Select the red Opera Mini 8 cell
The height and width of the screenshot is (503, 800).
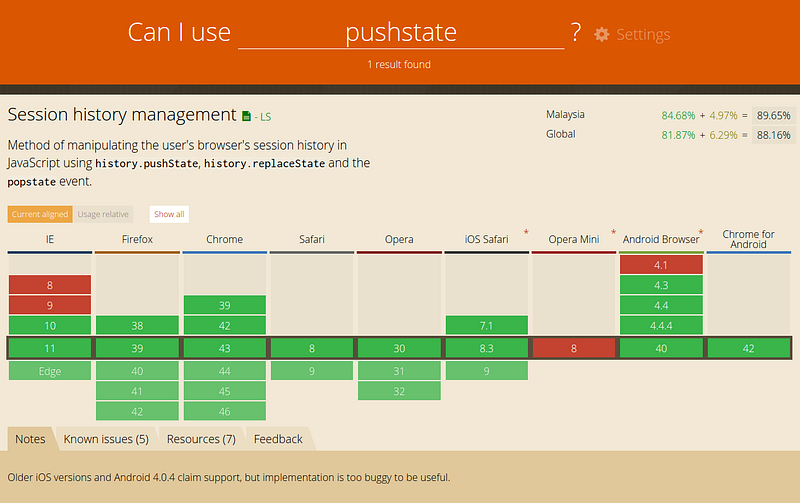[x=574, y=348]
